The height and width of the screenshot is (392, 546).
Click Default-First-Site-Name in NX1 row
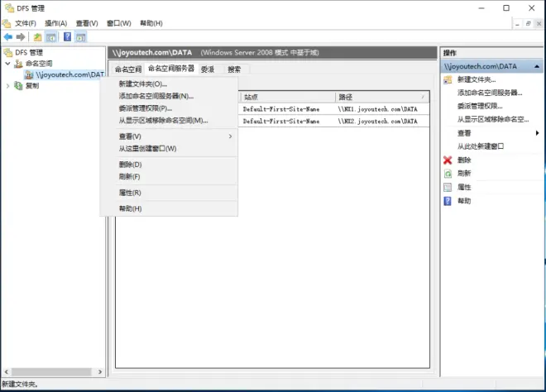(281, 109)
